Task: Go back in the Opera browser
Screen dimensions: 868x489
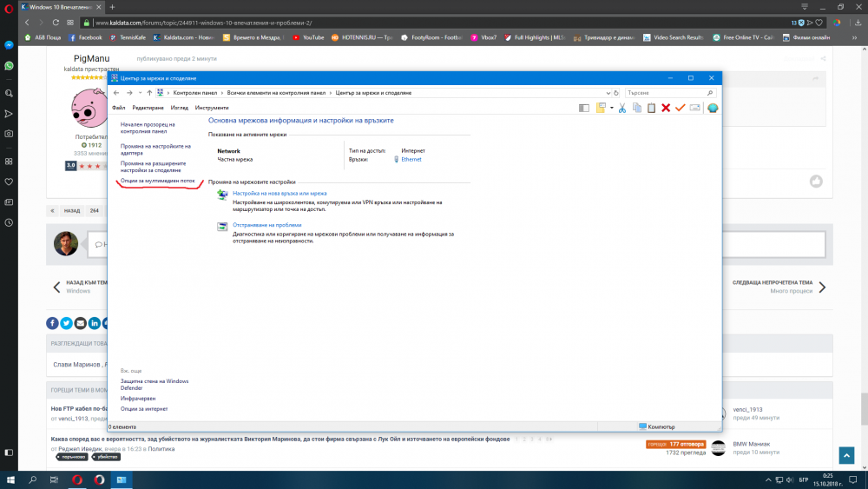Action: (x=27, y=23)
